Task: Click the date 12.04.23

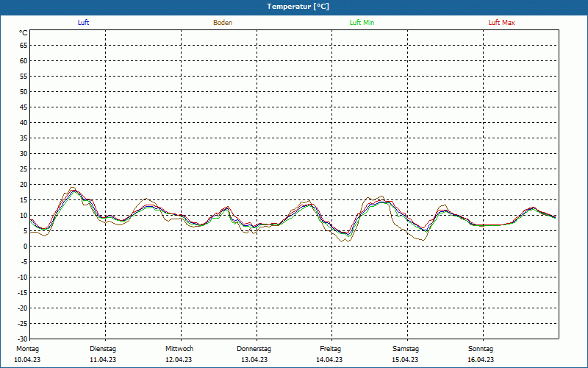Action: [x=179, y=360]
